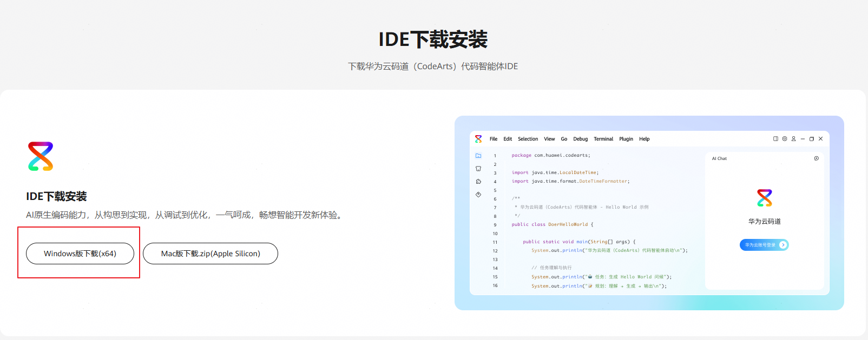Click the 华为云码道 text under the chat logo
868x340 pixels.
(765, 222)
